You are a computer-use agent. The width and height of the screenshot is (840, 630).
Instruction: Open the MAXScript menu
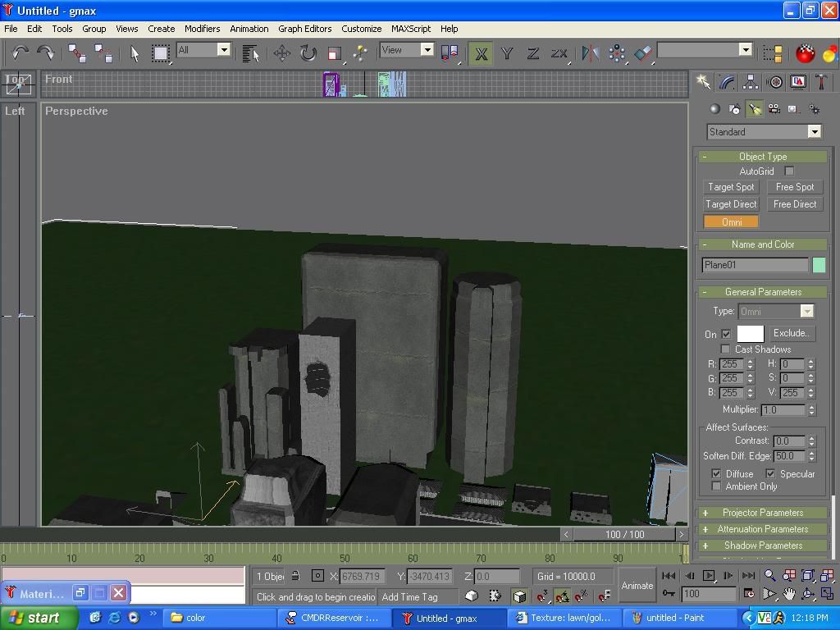click(x=411, y=29)
